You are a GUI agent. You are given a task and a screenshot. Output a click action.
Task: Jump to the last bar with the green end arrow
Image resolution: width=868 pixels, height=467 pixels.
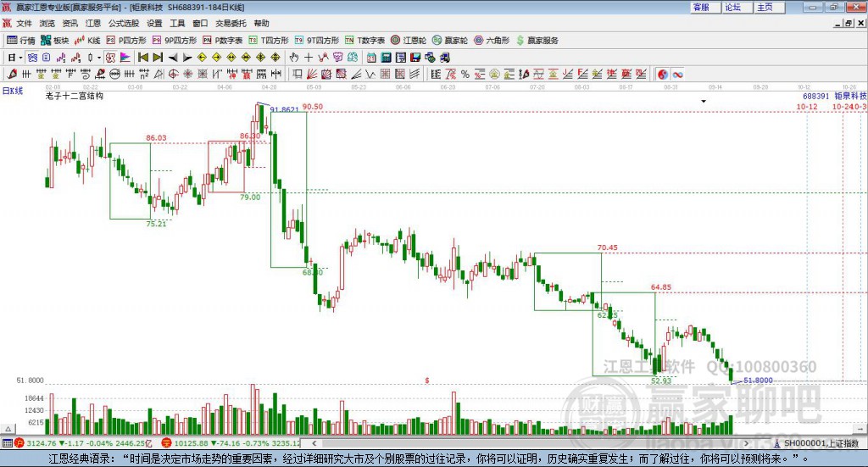pos(158,57)
